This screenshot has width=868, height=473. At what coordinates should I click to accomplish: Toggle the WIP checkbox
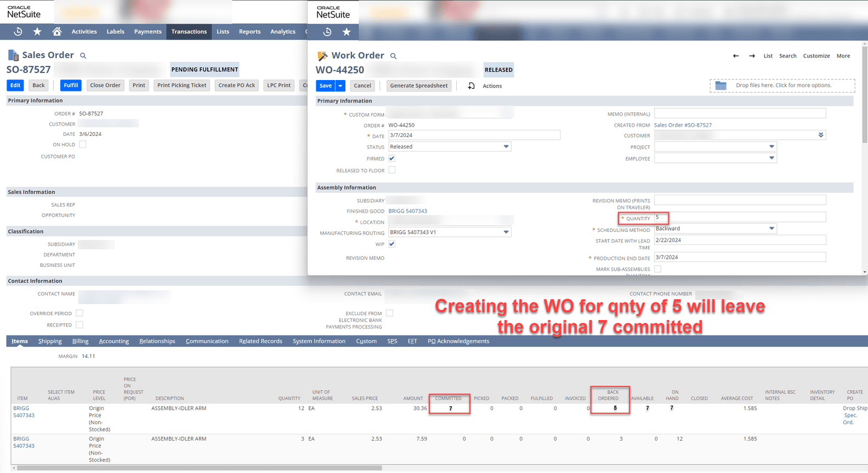392,244
